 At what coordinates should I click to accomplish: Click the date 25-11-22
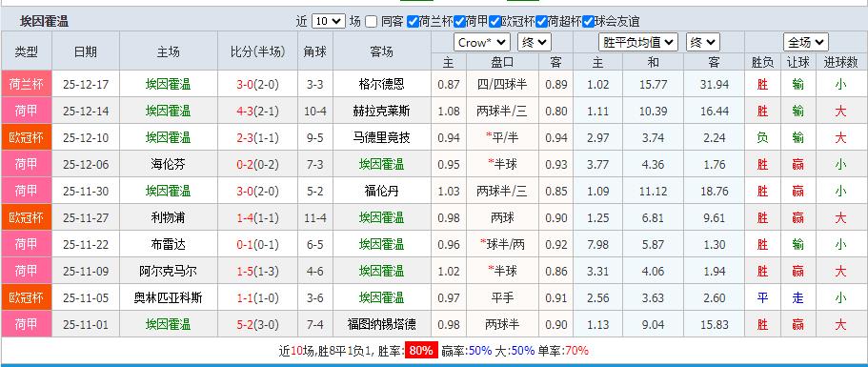(86, 244)
